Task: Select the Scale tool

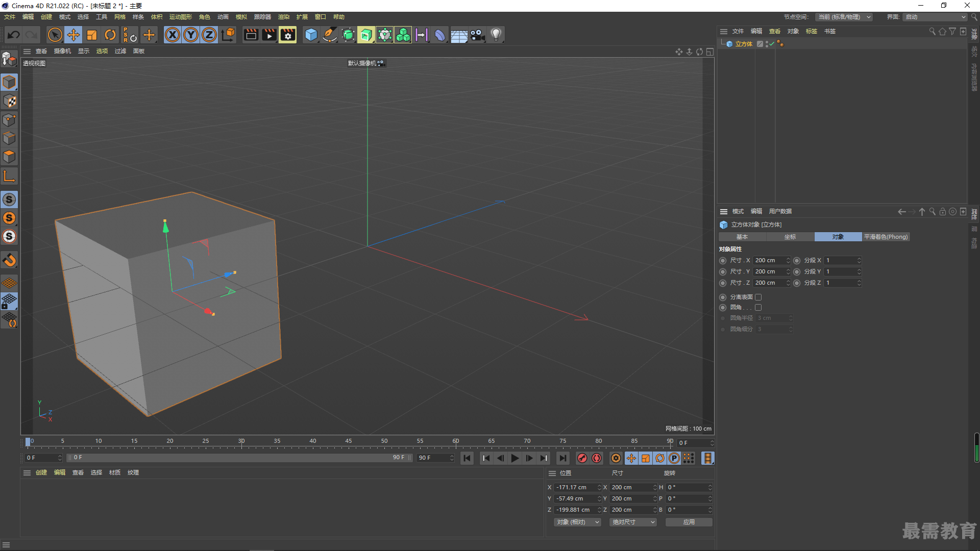Action: tap(92, 35)
